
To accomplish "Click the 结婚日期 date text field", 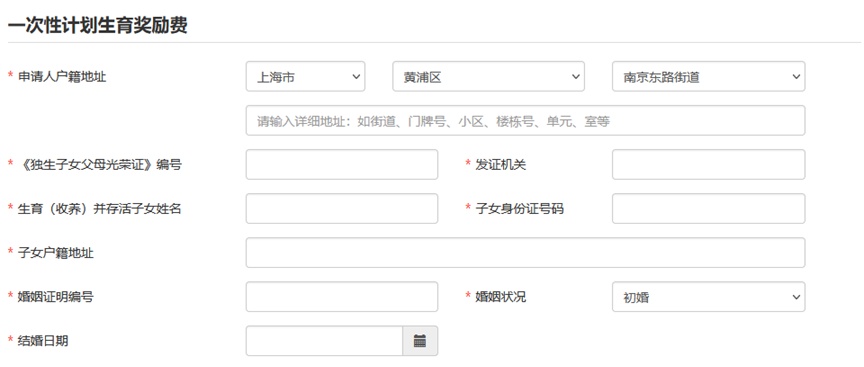I will 325,341.
